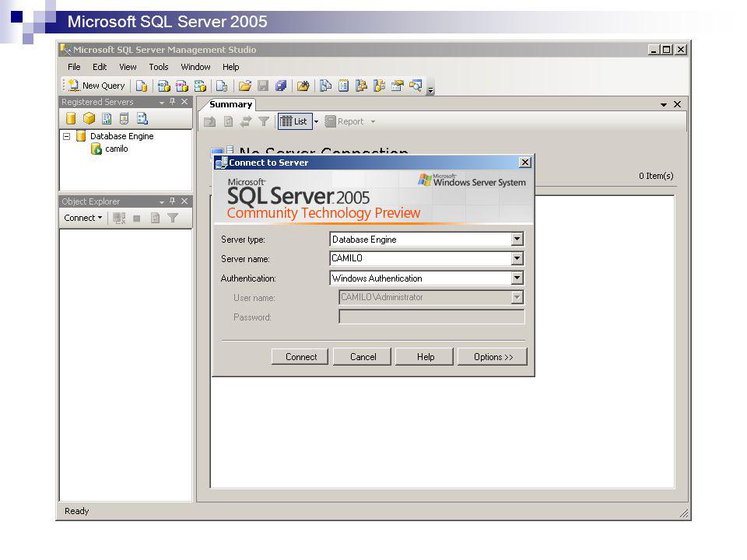Screen dimensions: 747x560
Task: Open the Summary document list dropdown arrow
Action: [x=664, y=104]
